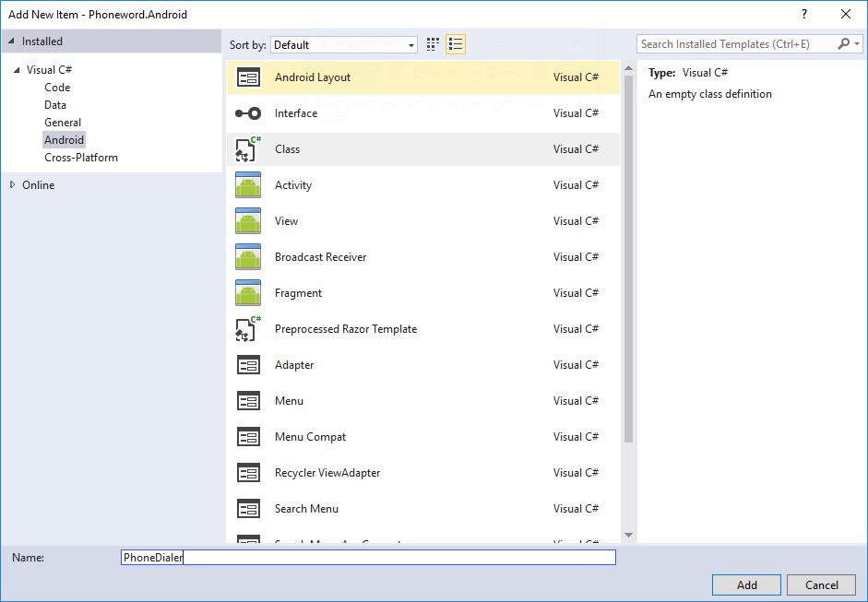The width and height of the screenshot is (868, 602).
Task: Choose the Class template icon
Action: point(248,149)
